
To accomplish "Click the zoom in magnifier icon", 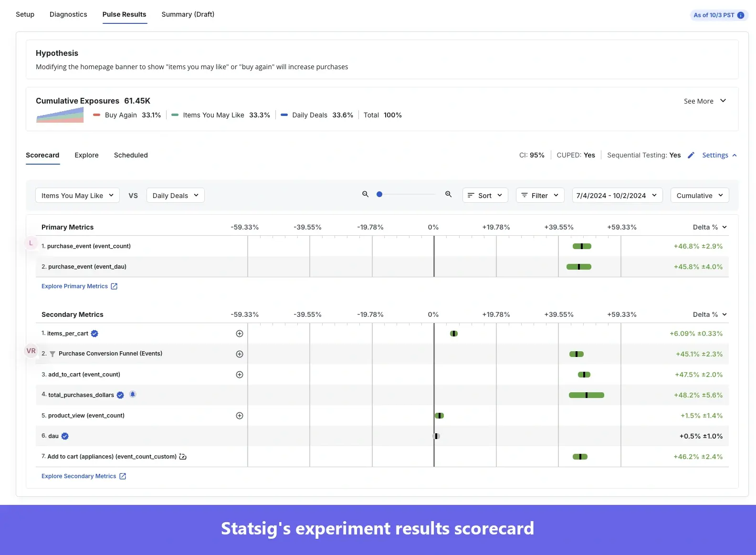I will pos(448,194).
